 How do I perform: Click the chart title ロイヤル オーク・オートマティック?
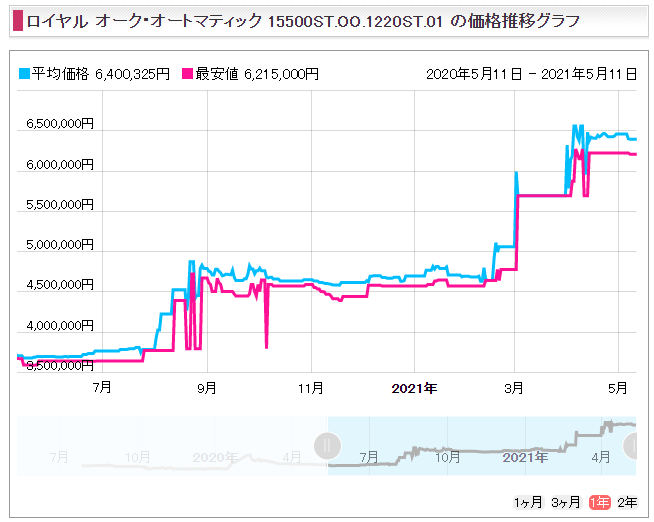[144, 21]
